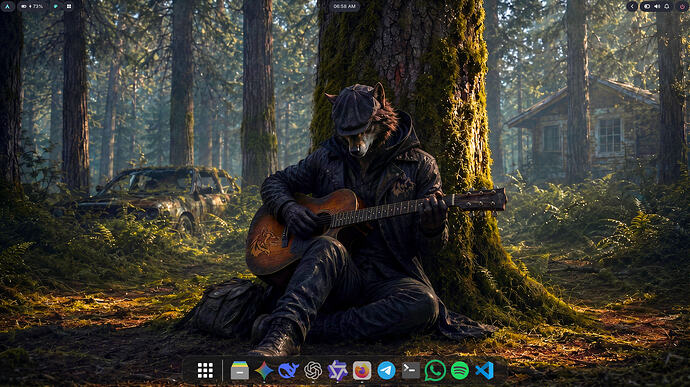Open Spotify from the dock
Screen dimensions: 690x387
pos(460,370)
